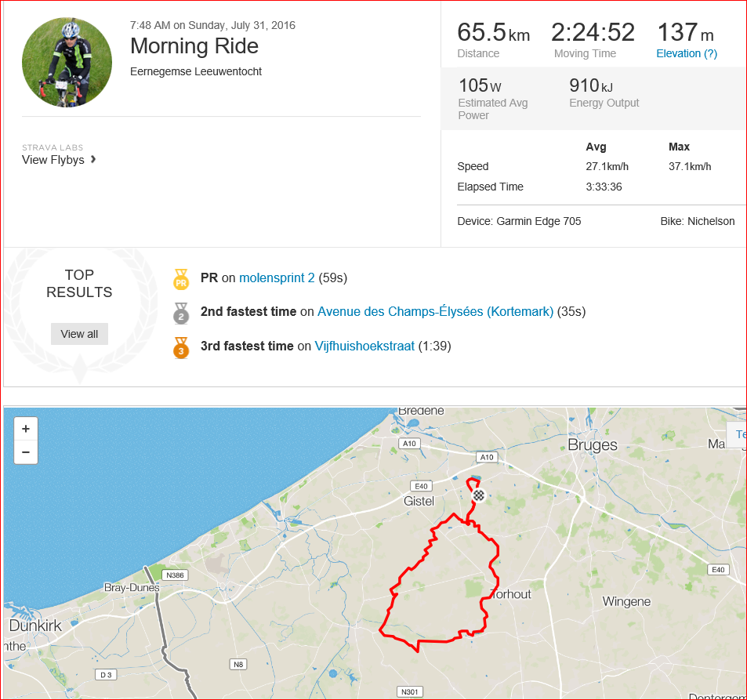Click the gold PR medal icon

(x=181, y=279)
